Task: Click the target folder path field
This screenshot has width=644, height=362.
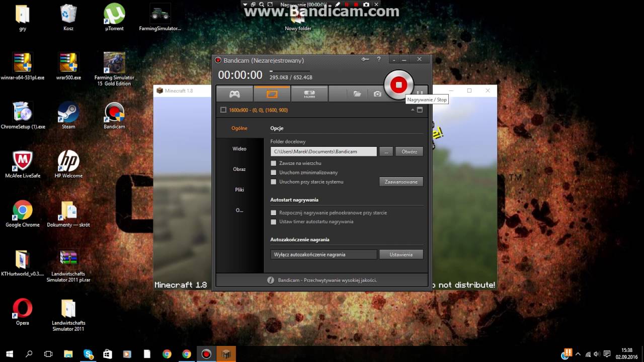Action: [324, 151]
